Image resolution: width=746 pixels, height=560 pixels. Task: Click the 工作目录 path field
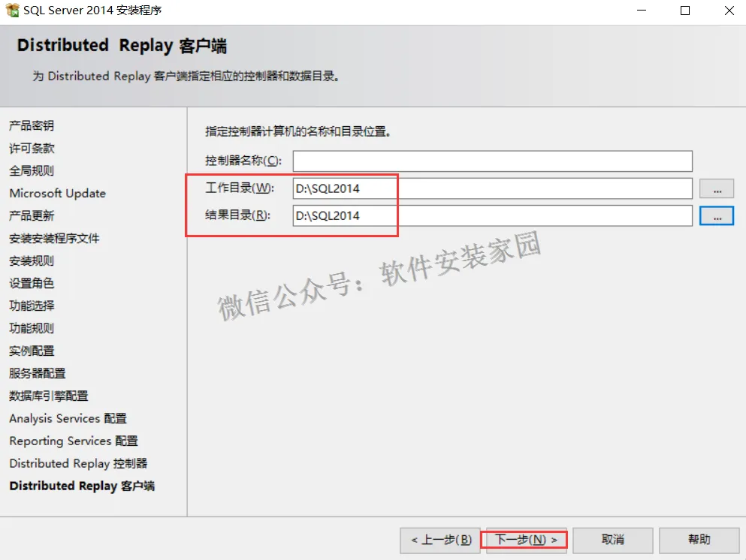click(x=492, y=188)
